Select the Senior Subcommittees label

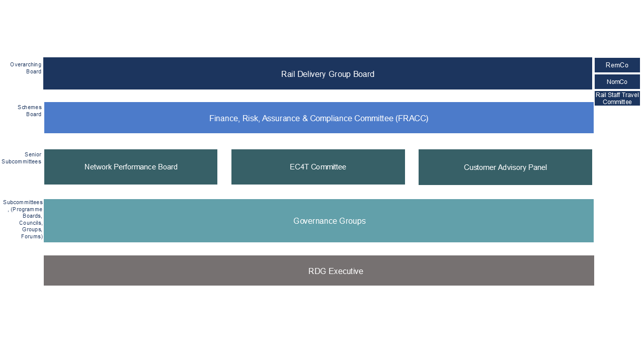[x=21, y=158]
